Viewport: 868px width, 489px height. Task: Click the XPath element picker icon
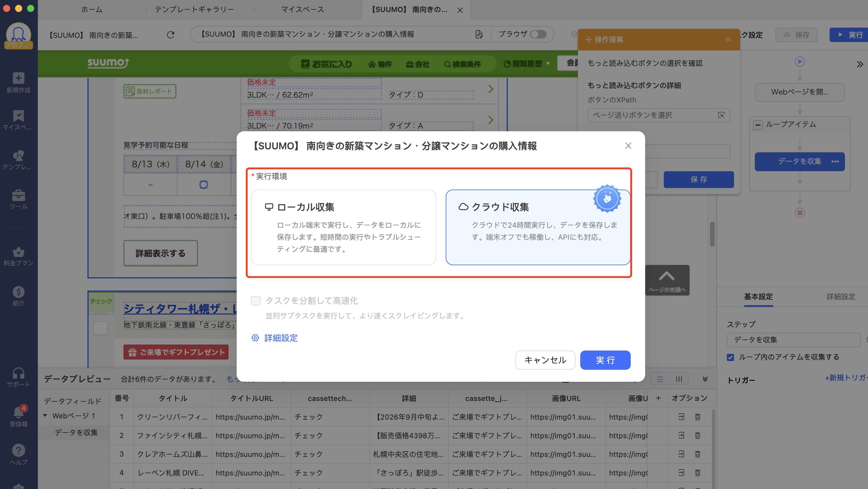pos(721,115)
